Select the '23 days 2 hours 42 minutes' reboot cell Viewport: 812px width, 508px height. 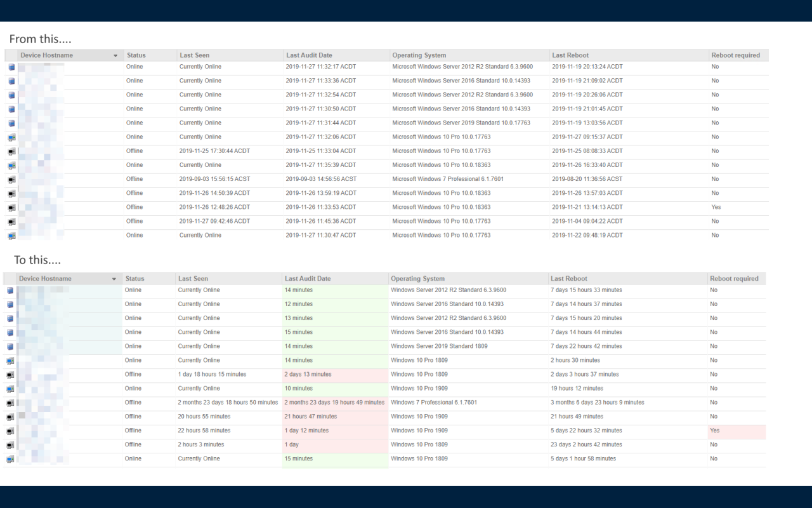(586, 444)
